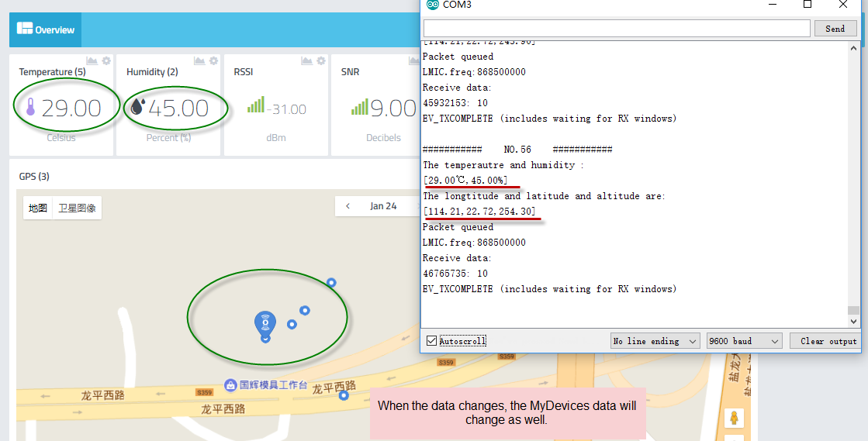Click the Humidity (2) widget title
The image size is (868, 441).
coord(152,72)
